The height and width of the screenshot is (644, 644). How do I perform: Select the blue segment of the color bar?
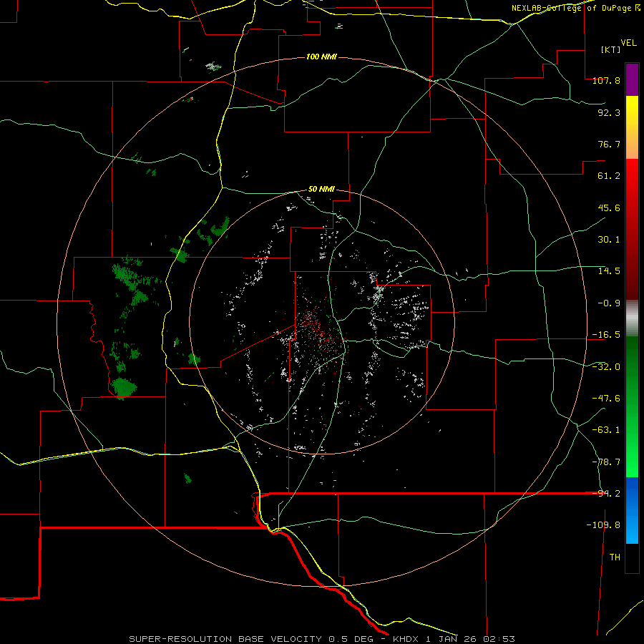tap(632, 510)
